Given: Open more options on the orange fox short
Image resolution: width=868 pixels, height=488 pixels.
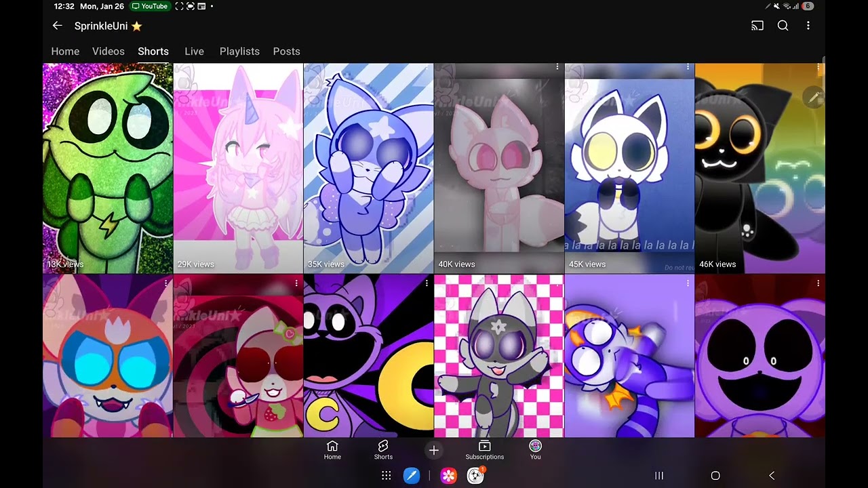Looking at the screenshot, I should (166, 283).
